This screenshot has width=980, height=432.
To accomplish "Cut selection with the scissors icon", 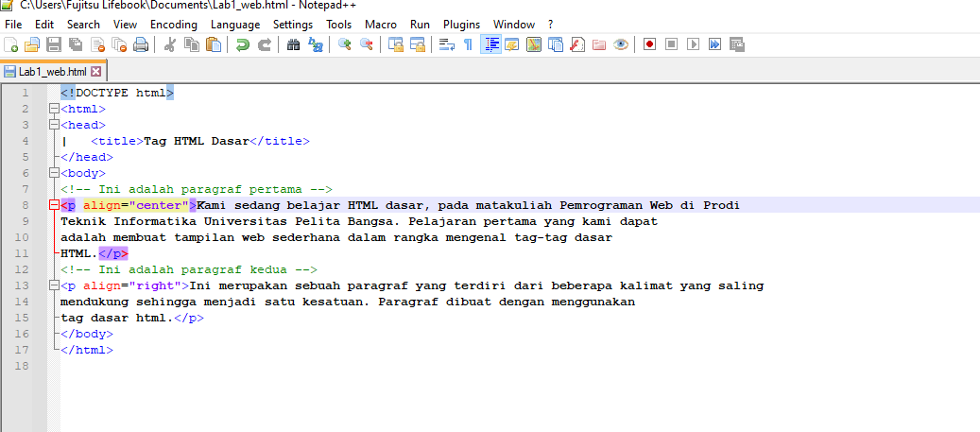I will click(169, 44).
